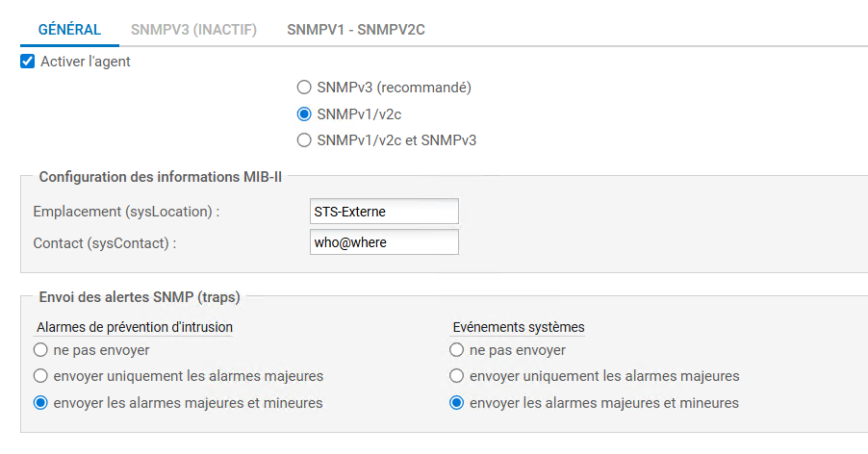
Task: Select the SNMPv3 (recommandé) radio option
Action: coord(304,88)
